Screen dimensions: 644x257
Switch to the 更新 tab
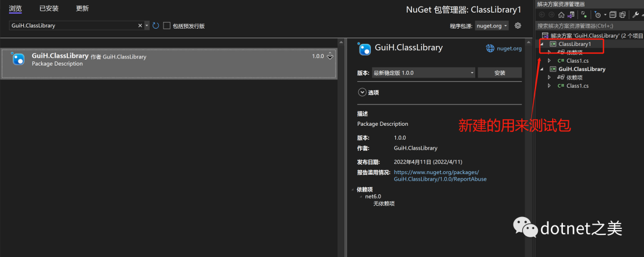pos(82,8)
